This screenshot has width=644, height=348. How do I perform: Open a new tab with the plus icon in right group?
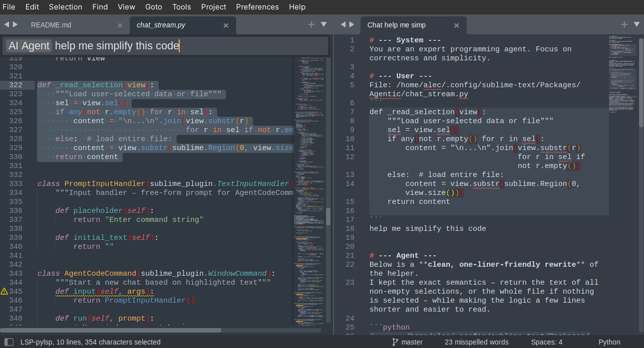[624, 24]
